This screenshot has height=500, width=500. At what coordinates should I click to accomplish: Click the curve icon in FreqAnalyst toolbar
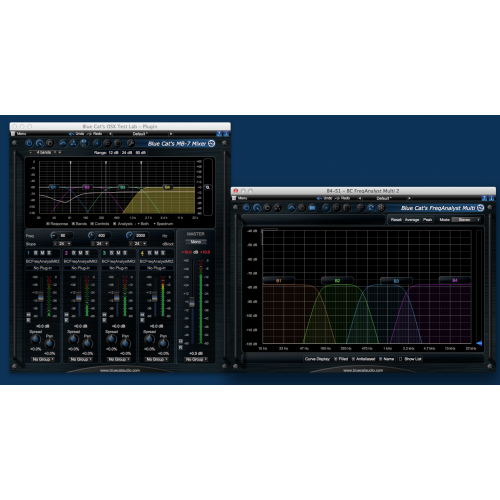(291, 208)
